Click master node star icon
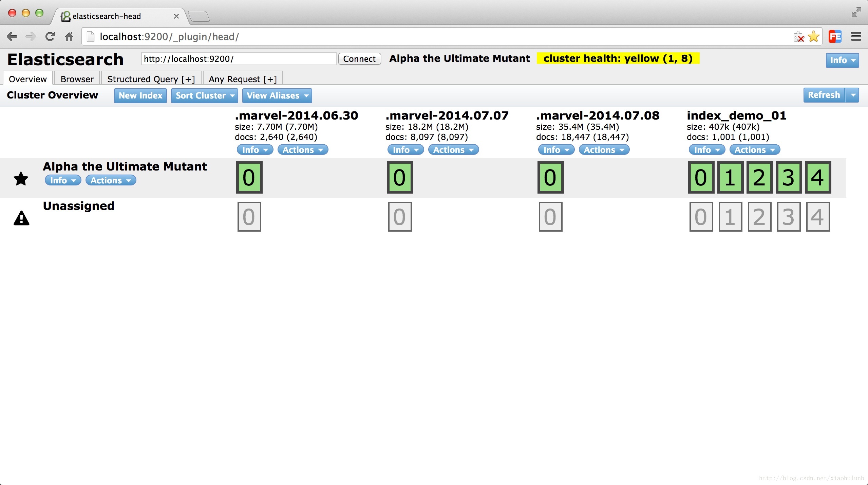 click(x=21, y=179)
